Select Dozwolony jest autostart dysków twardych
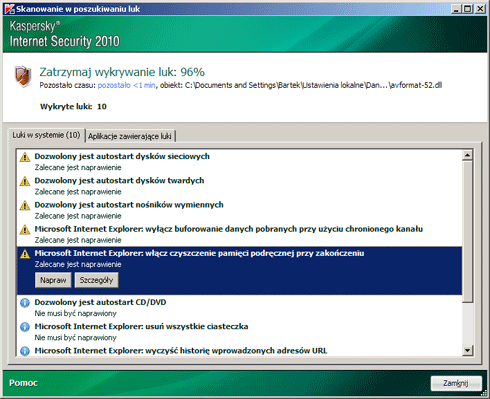Screen dimensions: 490x399 pyautogui.click(x=239, y=186)
